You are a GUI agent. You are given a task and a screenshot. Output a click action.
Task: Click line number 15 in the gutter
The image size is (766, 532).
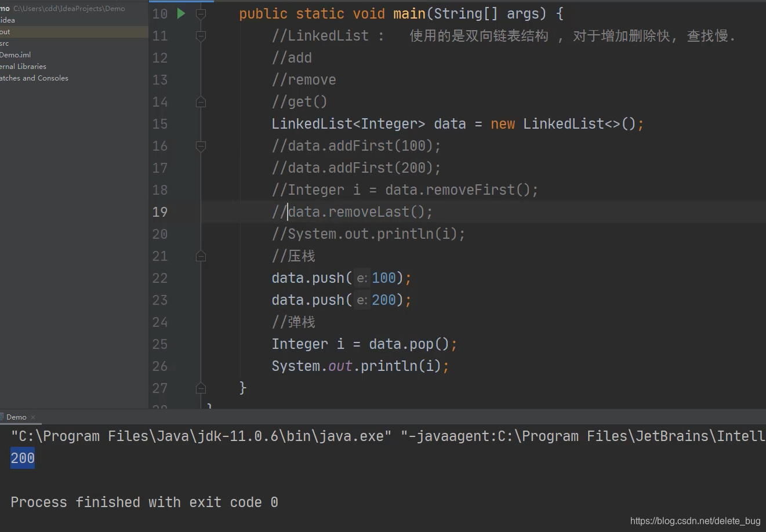click(160, 124)
